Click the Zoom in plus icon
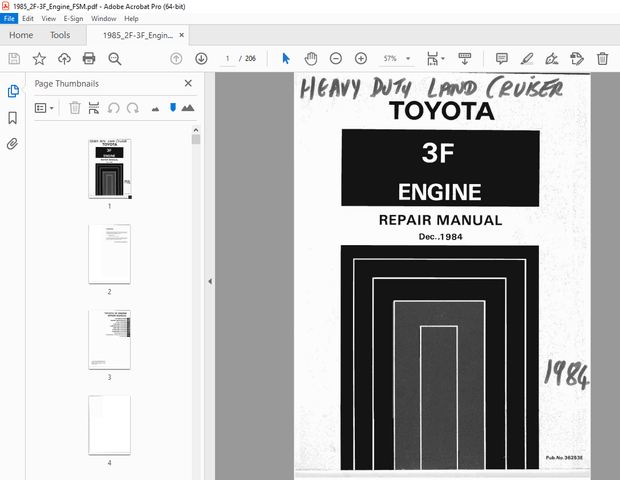Viewport: 620px width, 480px height. click(361, 59)
